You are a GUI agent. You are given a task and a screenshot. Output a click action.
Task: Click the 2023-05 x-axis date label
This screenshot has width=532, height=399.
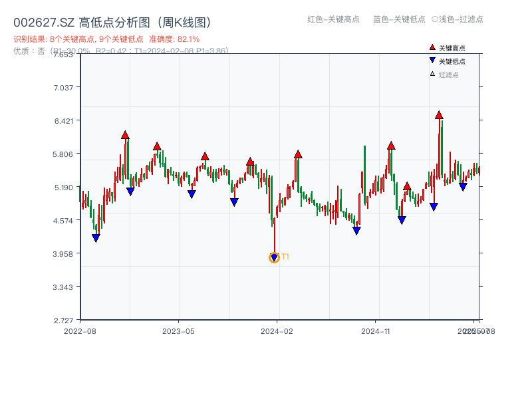point(178,331)
